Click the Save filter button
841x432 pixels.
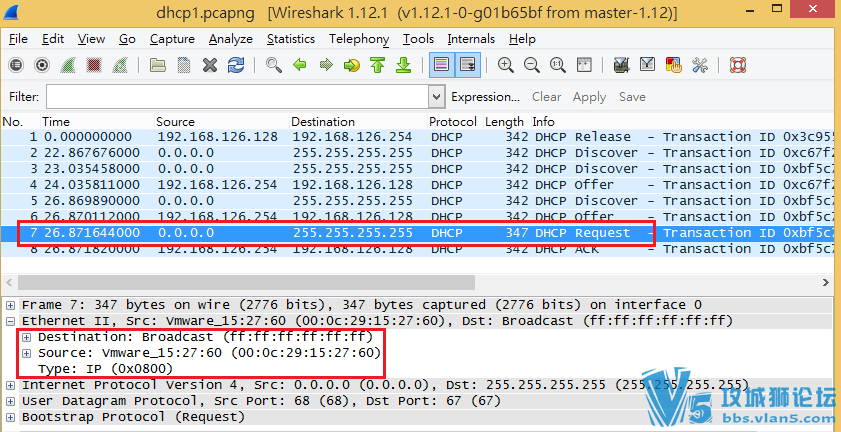point(632,97)
